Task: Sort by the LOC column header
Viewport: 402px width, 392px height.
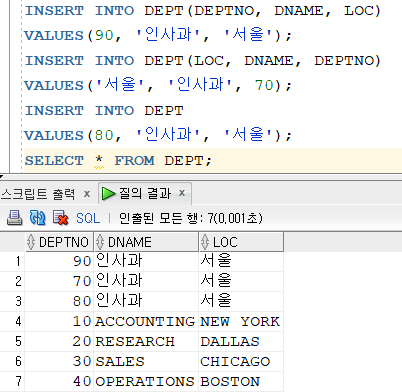Action: click(x=241, y=242)
